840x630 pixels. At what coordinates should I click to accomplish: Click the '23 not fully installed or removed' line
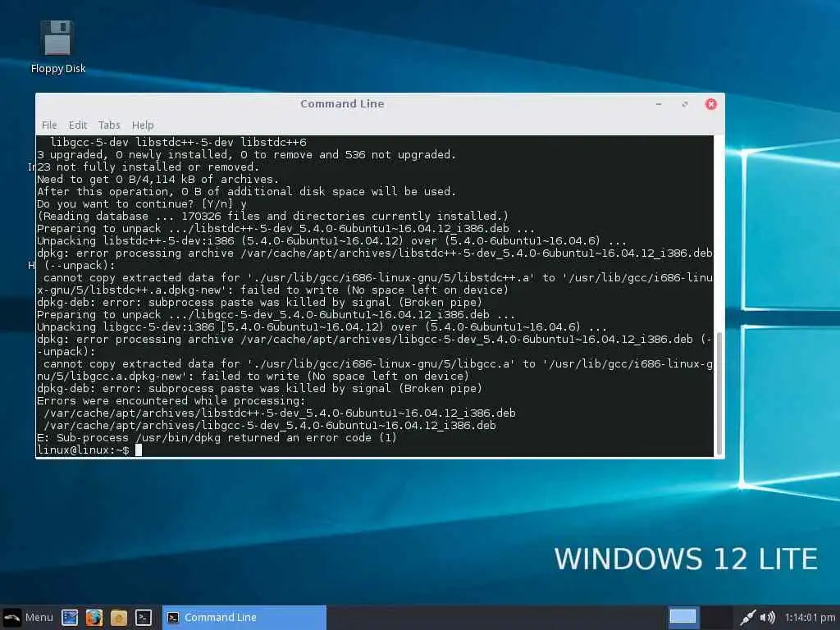tap(148, 167)
